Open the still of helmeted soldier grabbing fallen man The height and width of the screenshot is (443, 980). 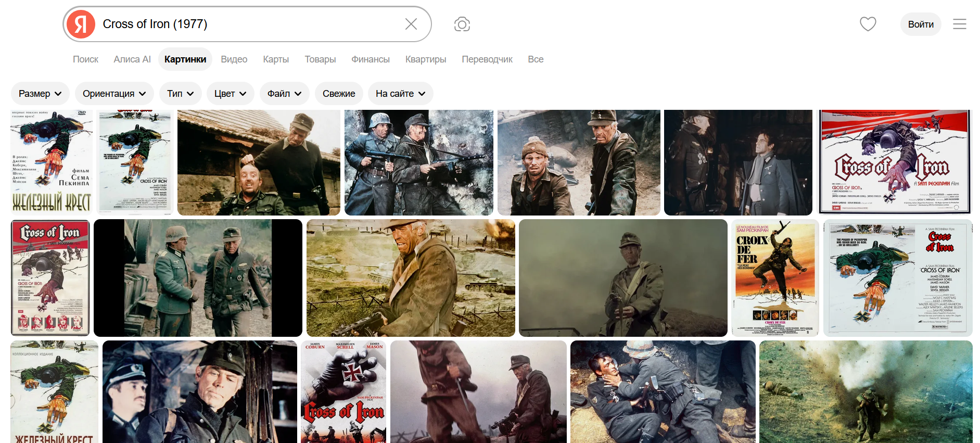point(663,392)
